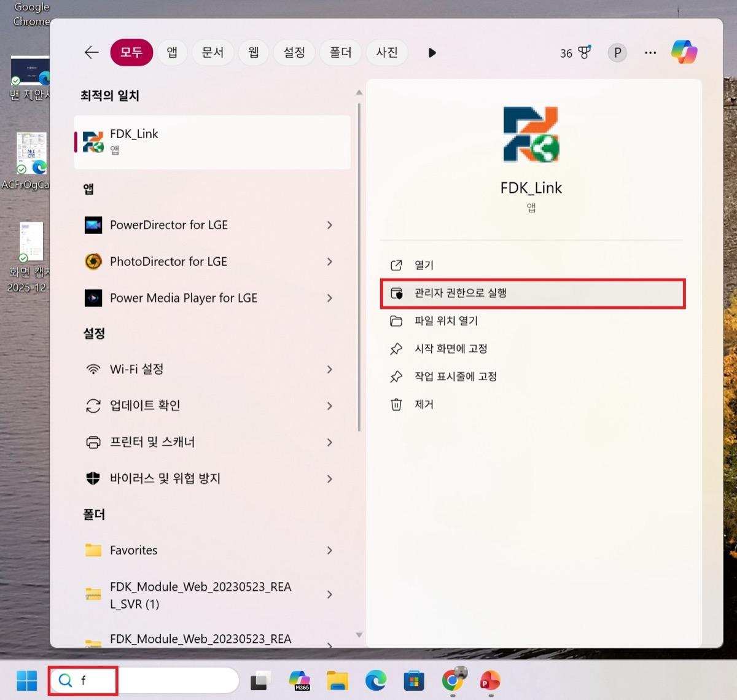Open PhotoDirector for LGE from the app results
Screen dimensions: 737x700
click(x=168, y=262)
